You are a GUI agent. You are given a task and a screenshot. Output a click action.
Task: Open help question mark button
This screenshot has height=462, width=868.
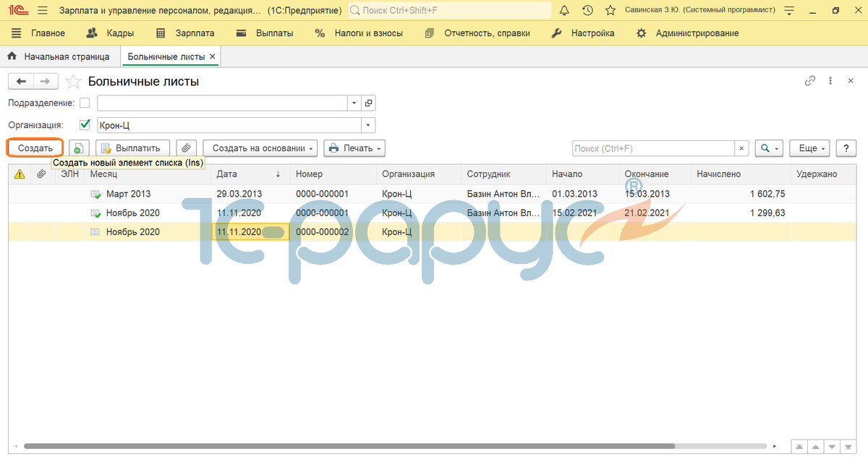coord(846,148)
